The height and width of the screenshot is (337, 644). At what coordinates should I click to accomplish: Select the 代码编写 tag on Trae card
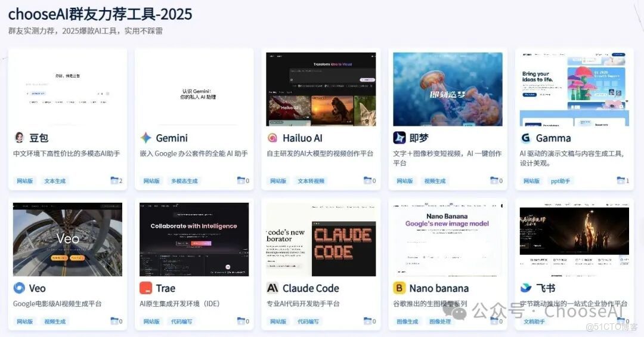point(181,321)
